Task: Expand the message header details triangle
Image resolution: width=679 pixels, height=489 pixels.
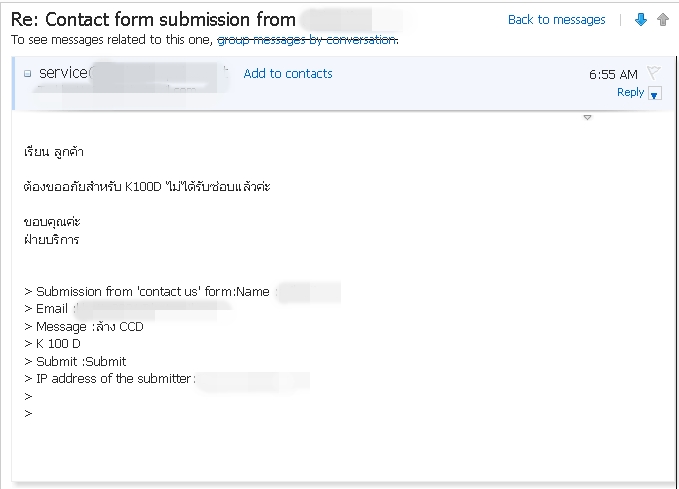Action: (x=587, y=118)
